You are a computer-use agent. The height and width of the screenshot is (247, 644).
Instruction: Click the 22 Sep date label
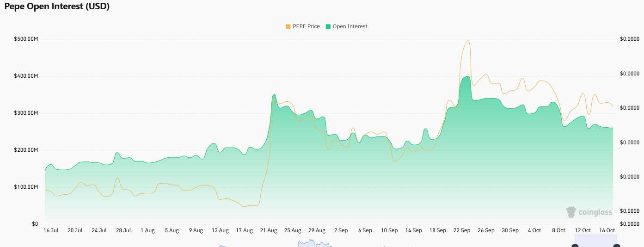pos(462,230)
